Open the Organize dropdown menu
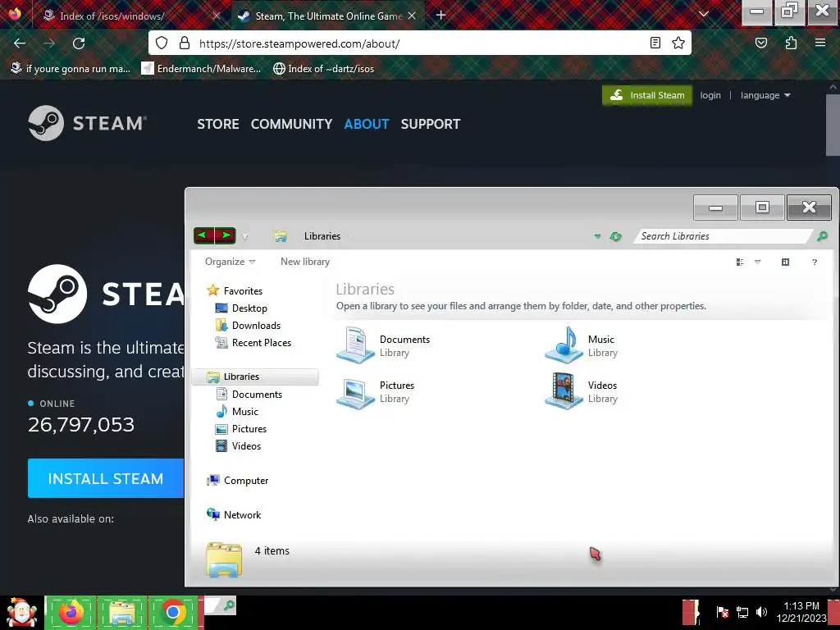The width and height of the screenshot is (840, 630). [x=230, y=262]
